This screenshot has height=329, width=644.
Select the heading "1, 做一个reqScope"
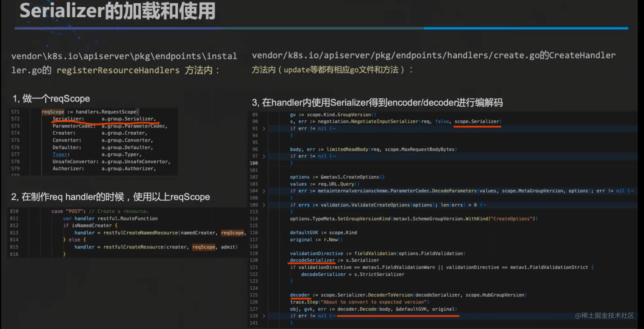pyautogui.click(x=51, y=99)
